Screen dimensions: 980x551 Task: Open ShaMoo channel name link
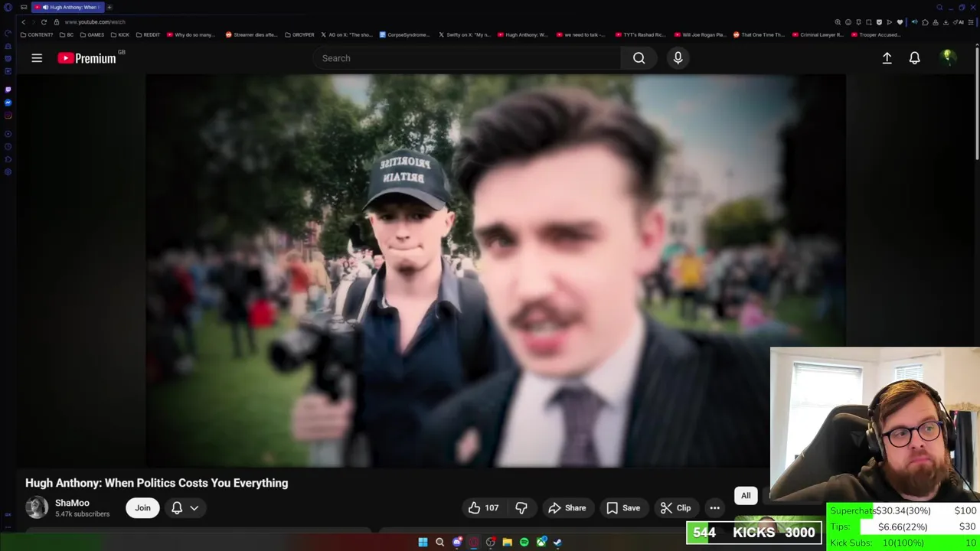(72, 503)
